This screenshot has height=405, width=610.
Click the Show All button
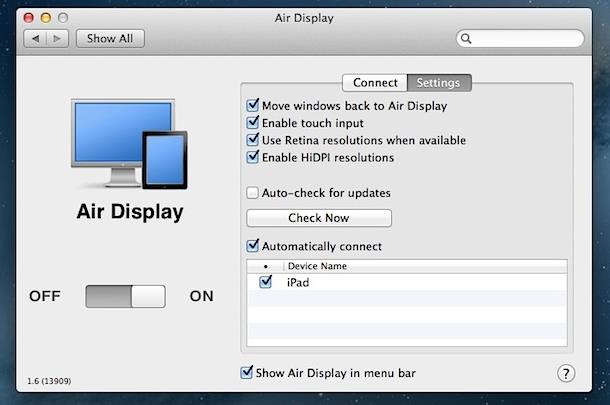pyautogui.click(x=110, y=39)
